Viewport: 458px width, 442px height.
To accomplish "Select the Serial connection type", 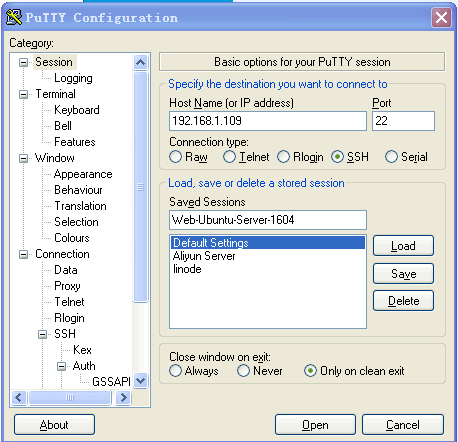I will click(x=391, y=157).
